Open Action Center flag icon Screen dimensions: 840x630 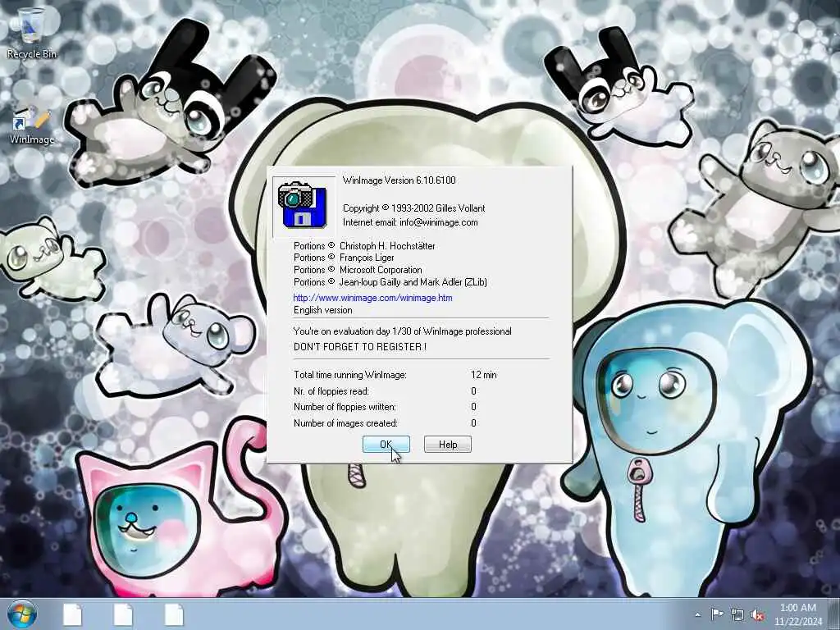point(717,614)
